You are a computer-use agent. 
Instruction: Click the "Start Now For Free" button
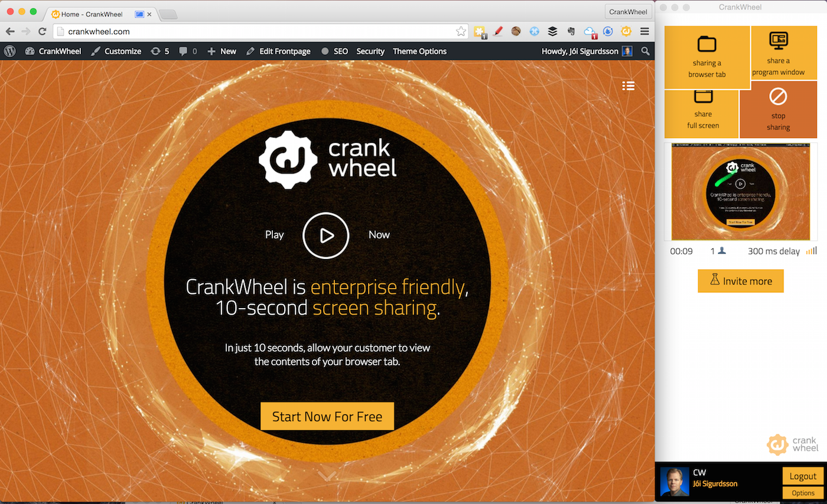click(327, 416)
